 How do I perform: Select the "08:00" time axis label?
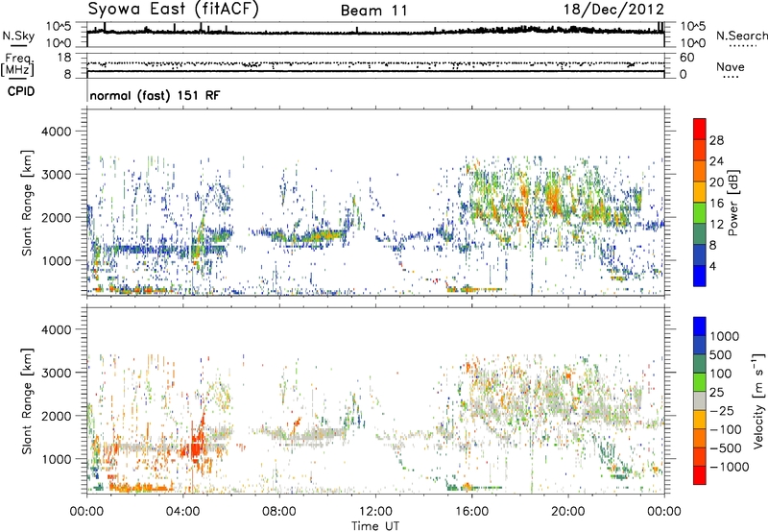point(279,512)
